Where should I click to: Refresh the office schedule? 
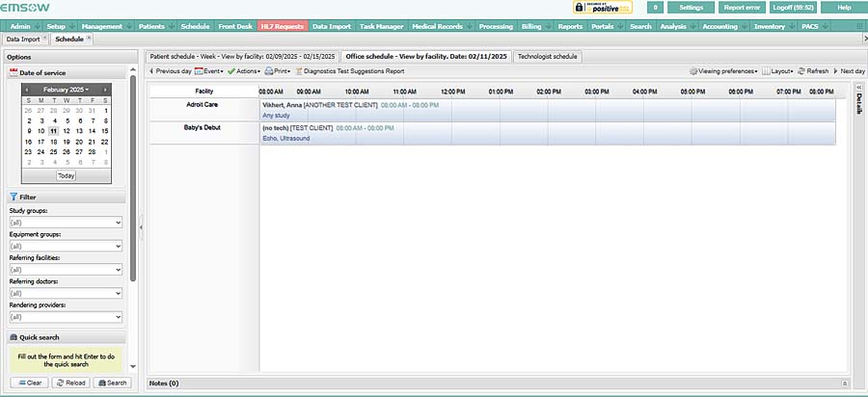click(812, 71)
